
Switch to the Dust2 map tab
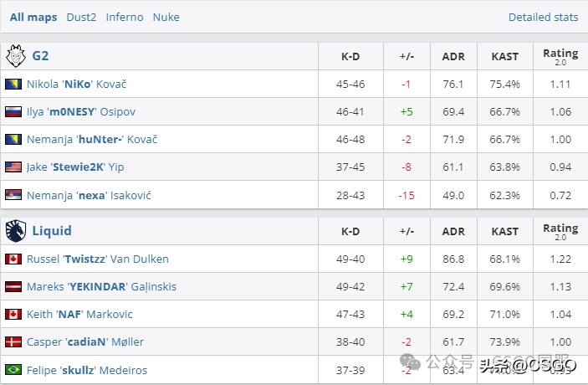point(81,18)
